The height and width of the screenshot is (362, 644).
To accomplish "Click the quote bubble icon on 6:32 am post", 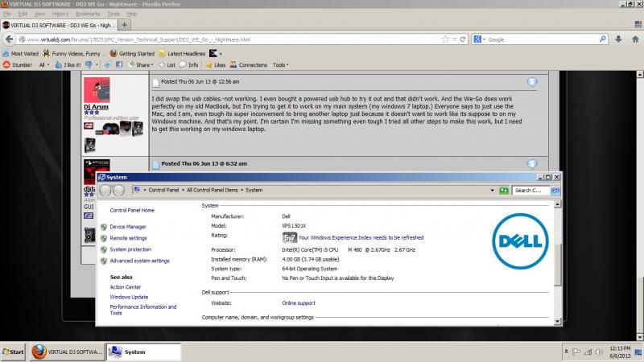I will pyautogui.click(x=532, y=164).
